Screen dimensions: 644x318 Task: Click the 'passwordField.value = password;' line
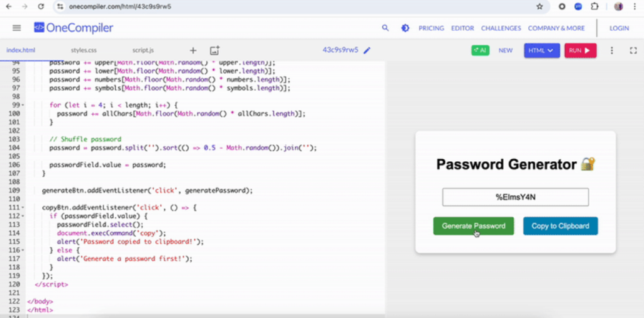click(108, 165)
